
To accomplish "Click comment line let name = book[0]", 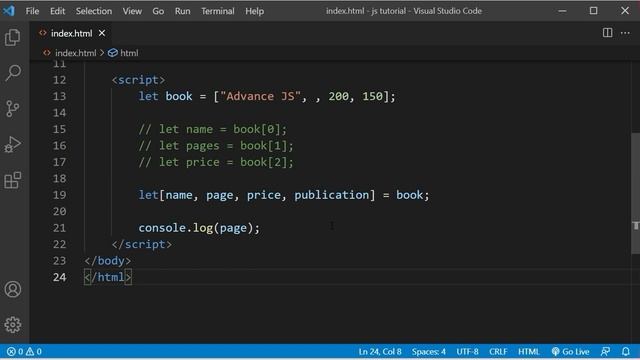I will click(213, 129).
